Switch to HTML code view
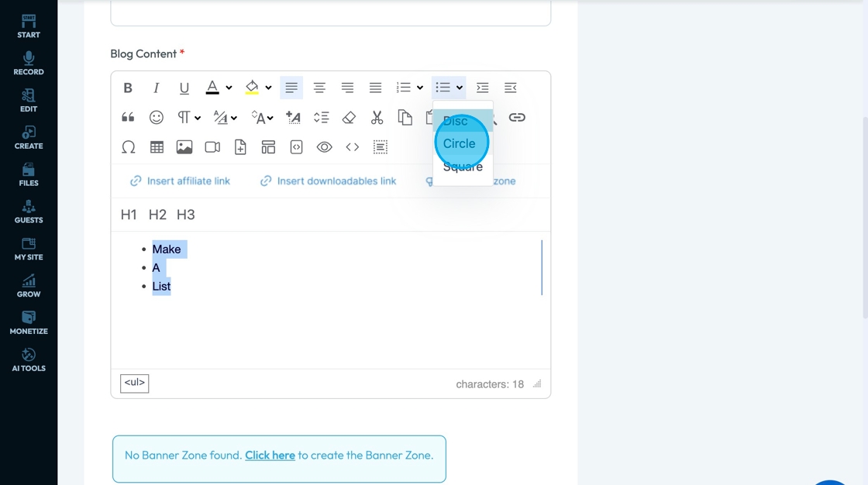This screenshot has height=485, width=868. pyautogui.click(x=352, y=147)
